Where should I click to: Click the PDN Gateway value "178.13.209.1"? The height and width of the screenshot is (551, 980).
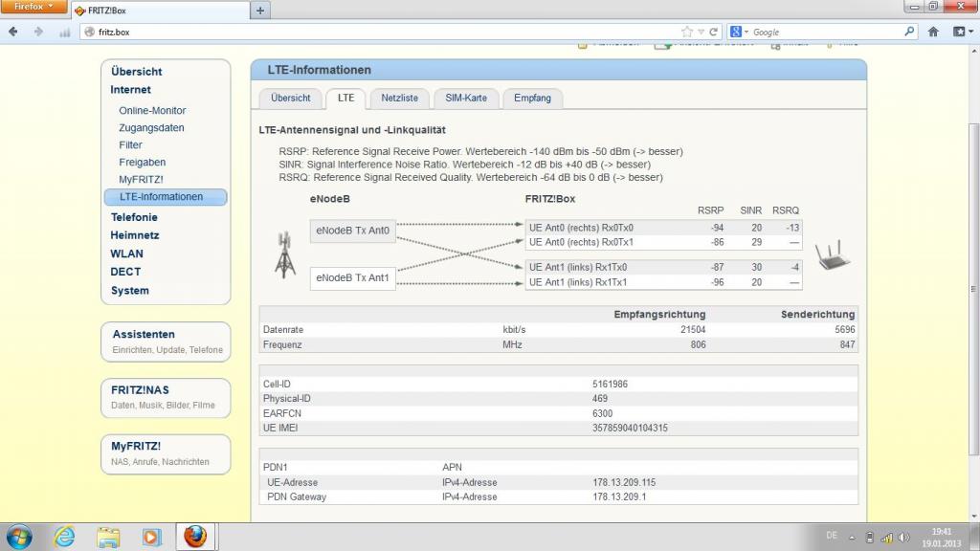pyautogui.click(x=619, y=496)
